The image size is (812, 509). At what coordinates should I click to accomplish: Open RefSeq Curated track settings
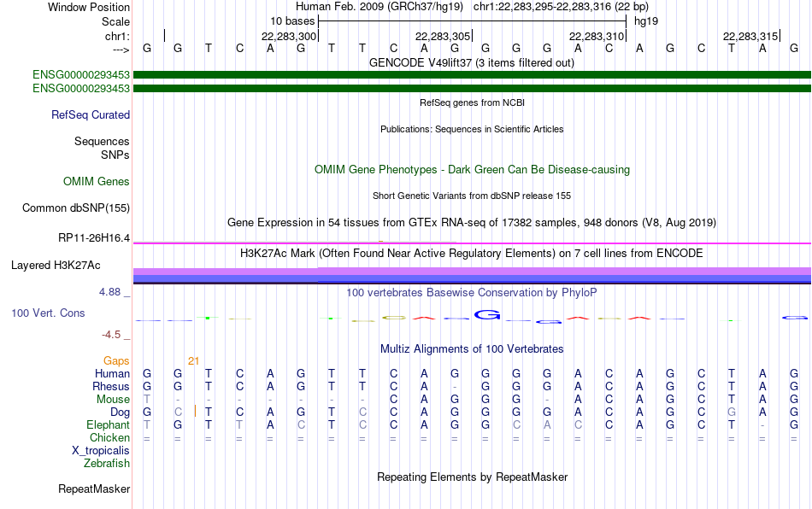pos(90,114)
